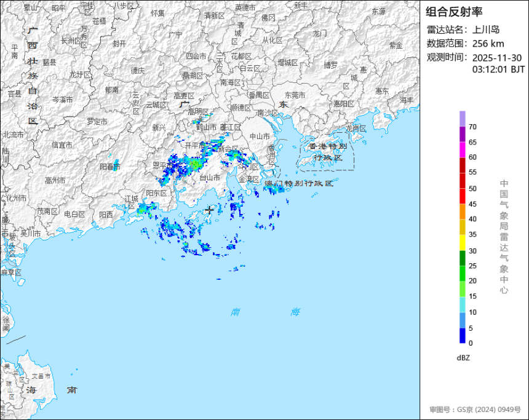The image size is (529, 420).
Task: Click the 四会市 label on the map
Action: (x=196, y=57)
